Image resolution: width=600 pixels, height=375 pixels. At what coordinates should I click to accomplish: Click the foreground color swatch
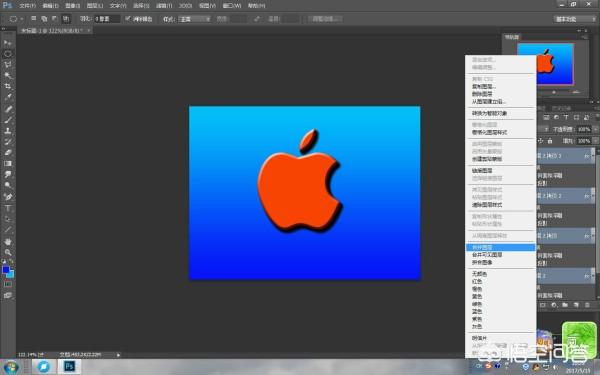tap(5, 270)
